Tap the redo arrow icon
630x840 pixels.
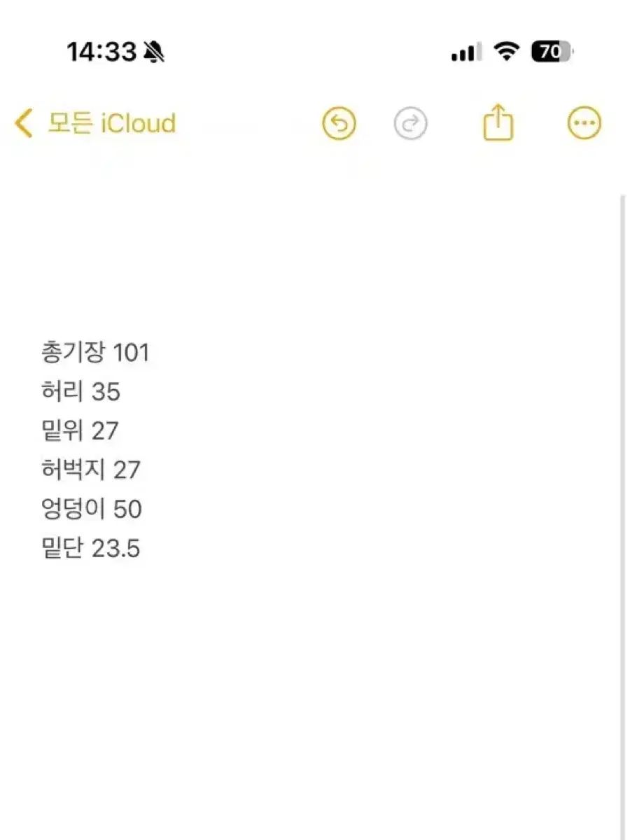[x=410, y=125]
